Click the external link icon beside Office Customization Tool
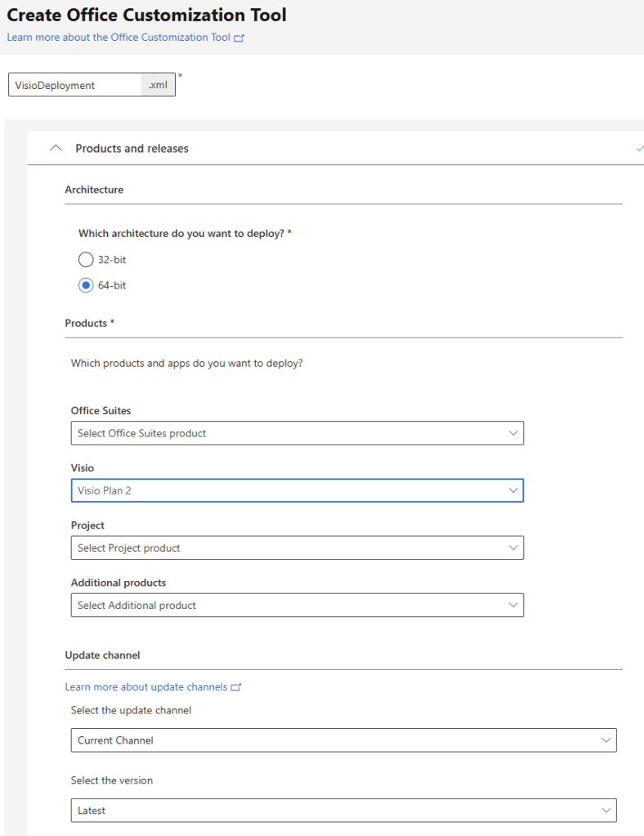This screenshot has width=644, height=836. click(238, 37)
